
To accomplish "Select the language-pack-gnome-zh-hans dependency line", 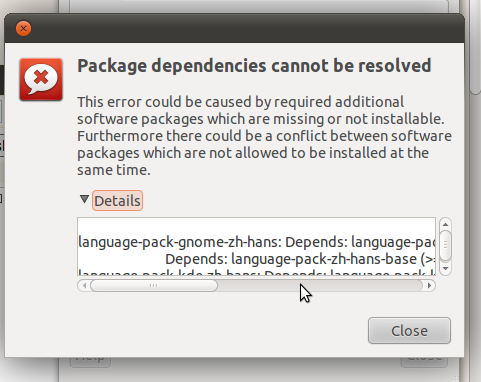I will click(x=257, y=242).
